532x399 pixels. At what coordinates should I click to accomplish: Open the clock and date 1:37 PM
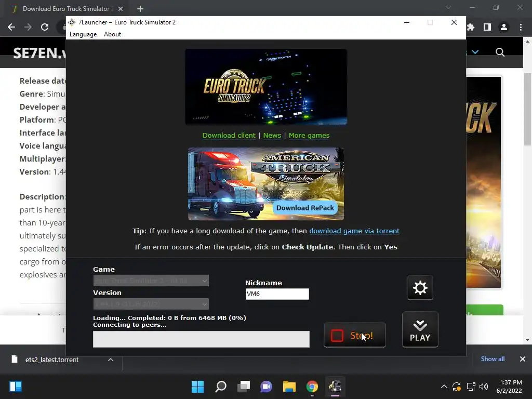pyautogui.click(x=509, y=387)
